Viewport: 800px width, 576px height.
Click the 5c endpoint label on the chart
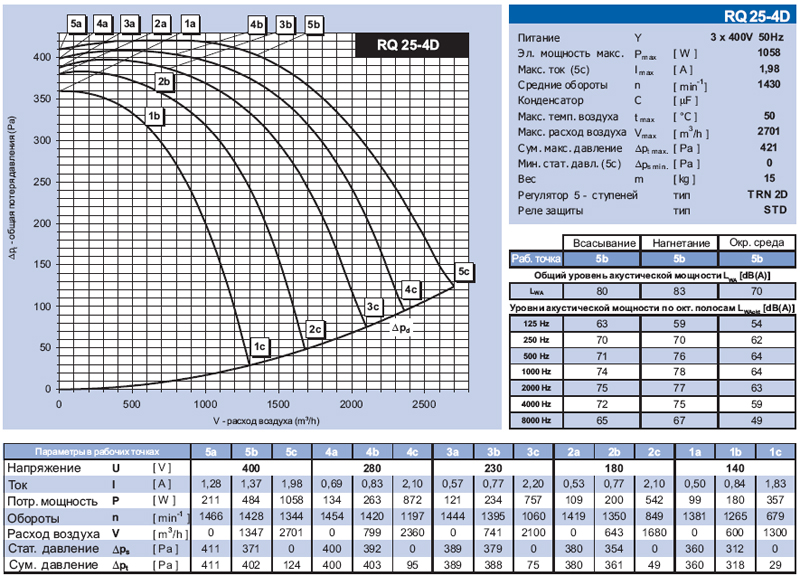tap(463, 271)
